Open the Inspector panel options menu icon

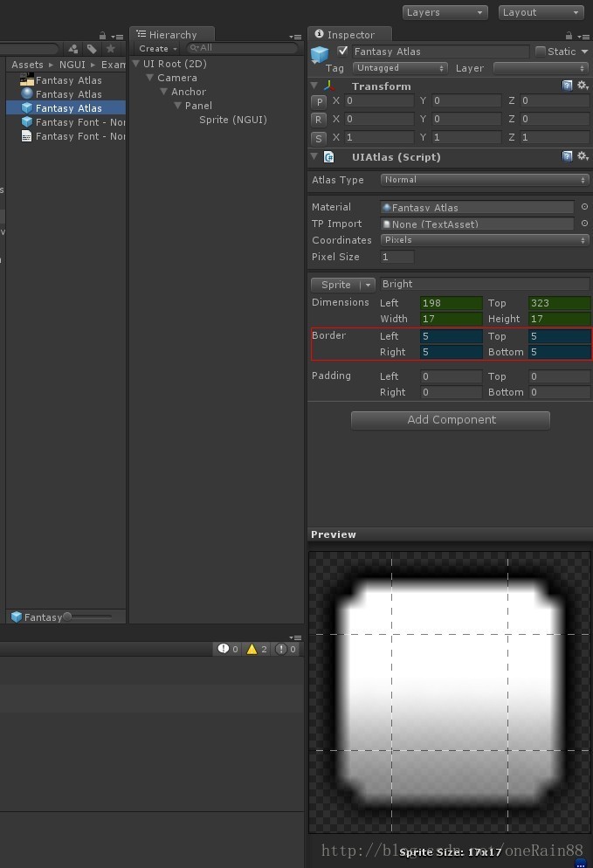tap(583, 37)
